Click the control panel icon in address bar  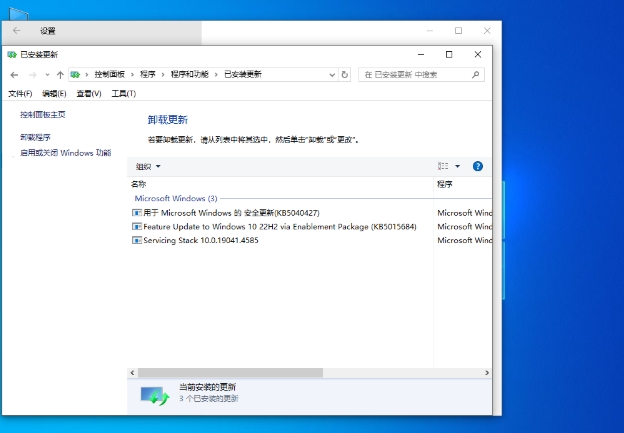coord(75,74)
